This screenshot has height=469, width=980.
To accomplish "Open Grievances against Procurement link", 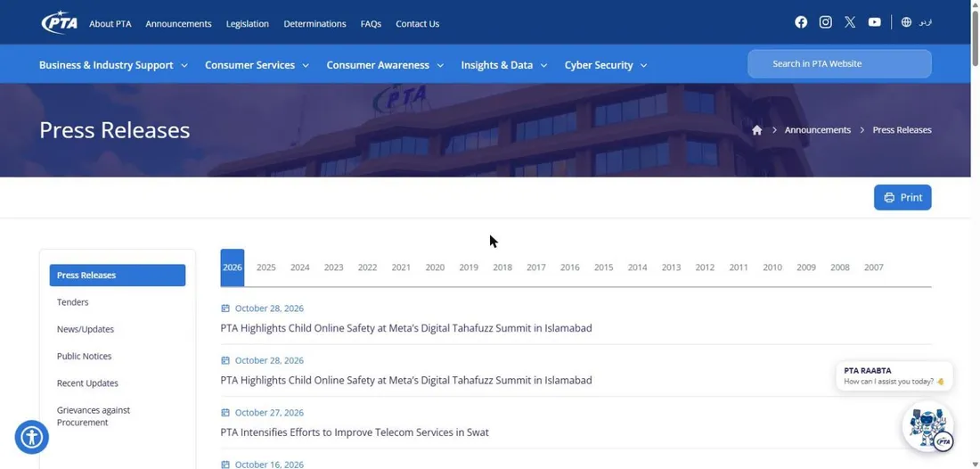I will 94,416.
